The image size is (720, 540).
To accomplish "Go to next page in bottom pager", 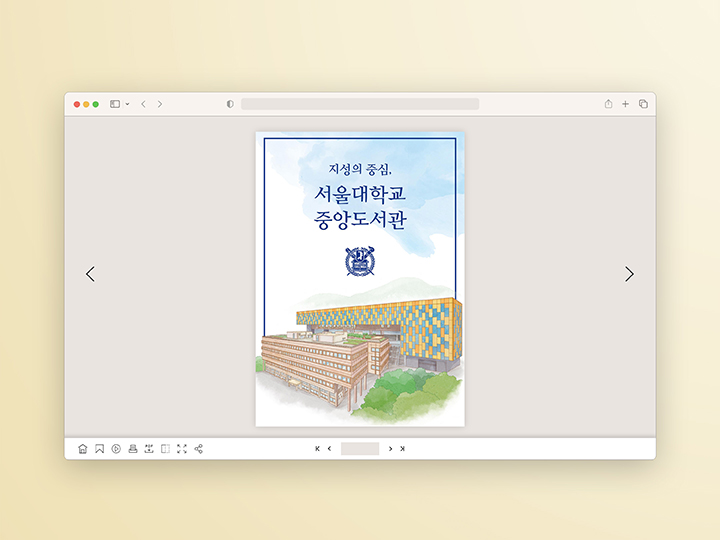I will [390, 449].
